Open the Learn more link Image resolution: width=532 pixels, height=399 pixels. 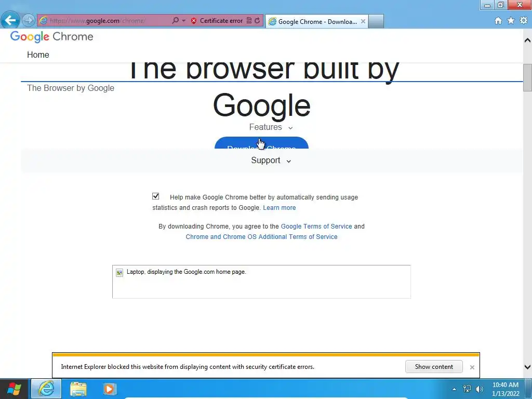point(279,208)
